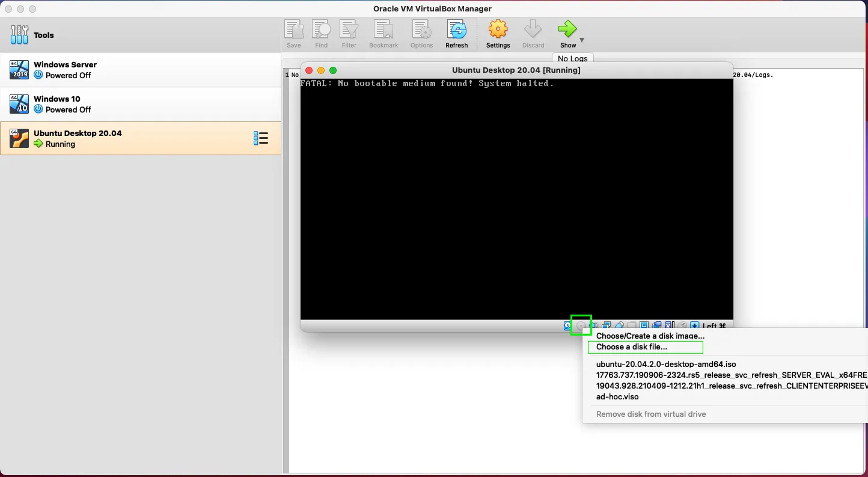Open log viewer Options
This screenshot has width=868, height=477.
[x=421, y=34]
